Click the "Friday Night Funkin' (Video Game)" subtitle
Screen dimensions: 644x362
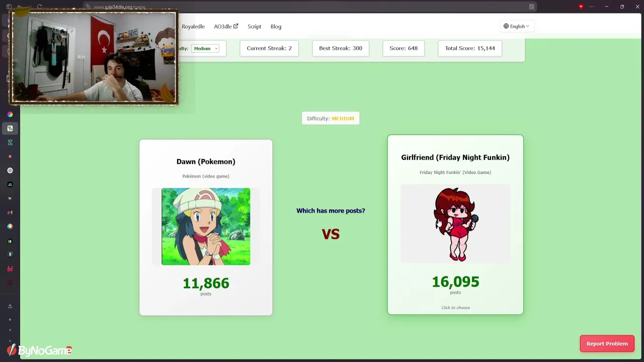click(x=455, y=172)
